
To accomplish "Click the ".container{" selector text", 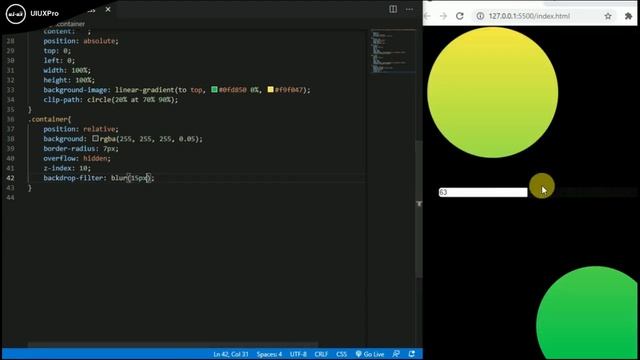I will 49,119.
